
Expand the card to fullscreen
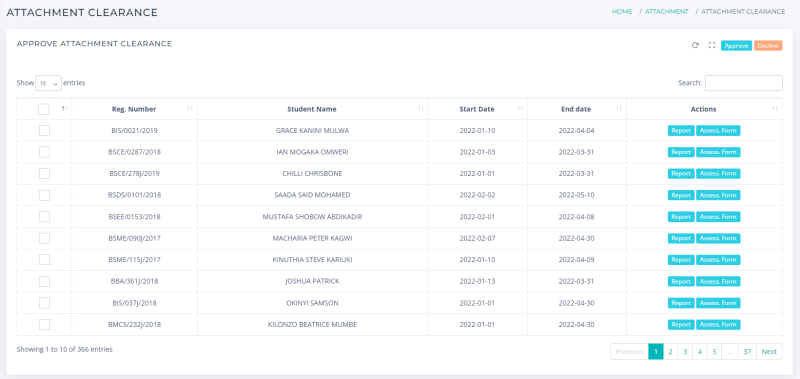coord(712,45)
